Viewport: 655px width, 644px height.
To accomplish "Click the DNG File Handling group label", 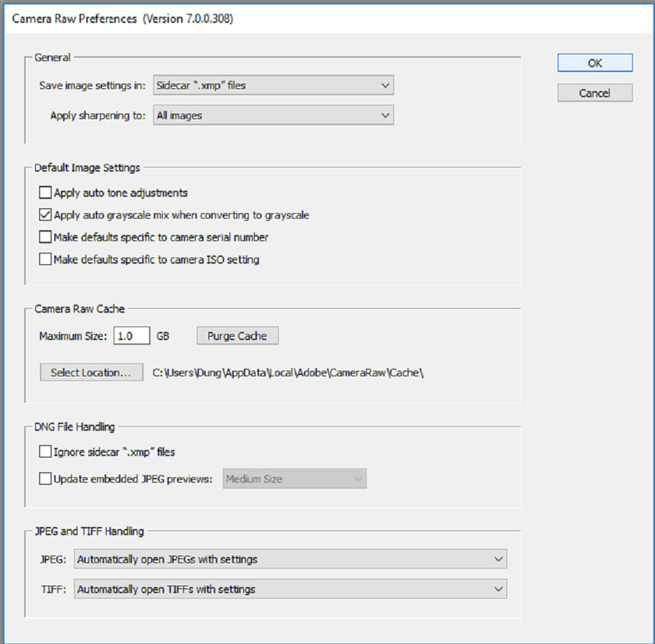I will [x=74, y=426].
